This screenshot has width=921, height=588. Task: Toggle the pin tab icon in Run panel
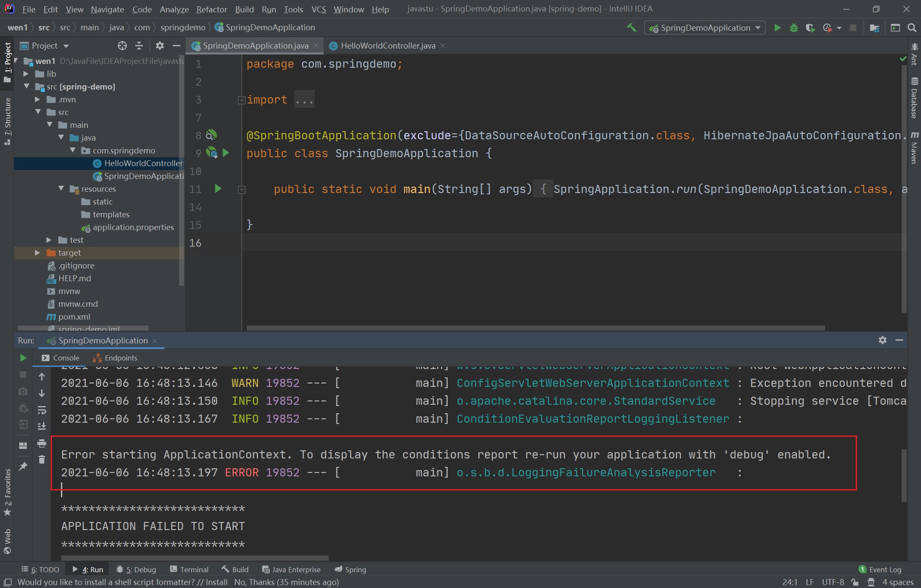23,466
